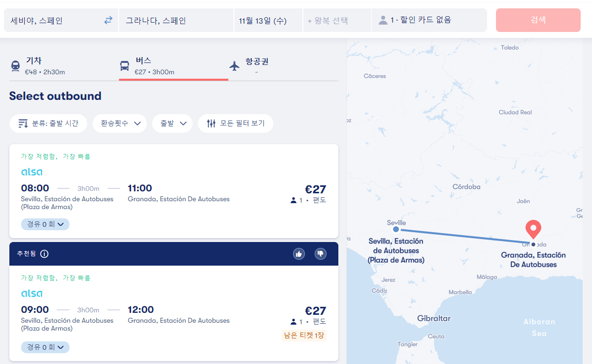Click Jaén on the map
592x364 pixels.
(x=523, y=201)
